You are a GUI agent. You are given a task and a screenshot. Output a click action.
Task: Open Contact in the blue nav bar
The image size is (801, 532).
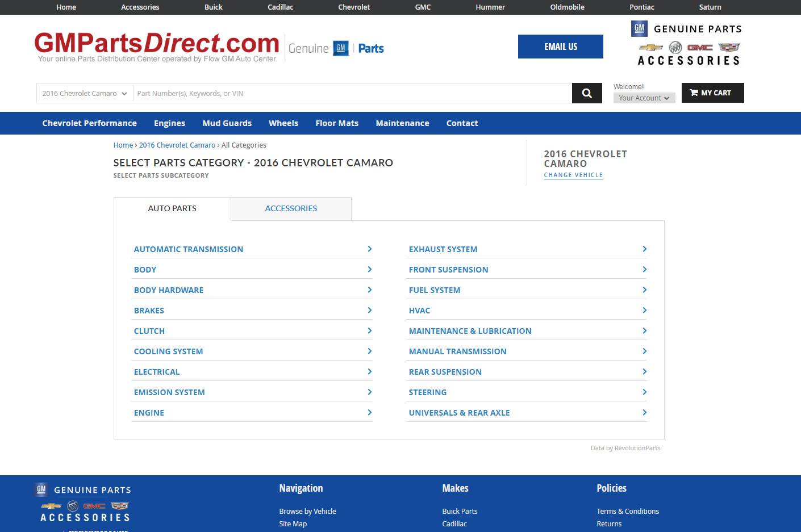462,123
